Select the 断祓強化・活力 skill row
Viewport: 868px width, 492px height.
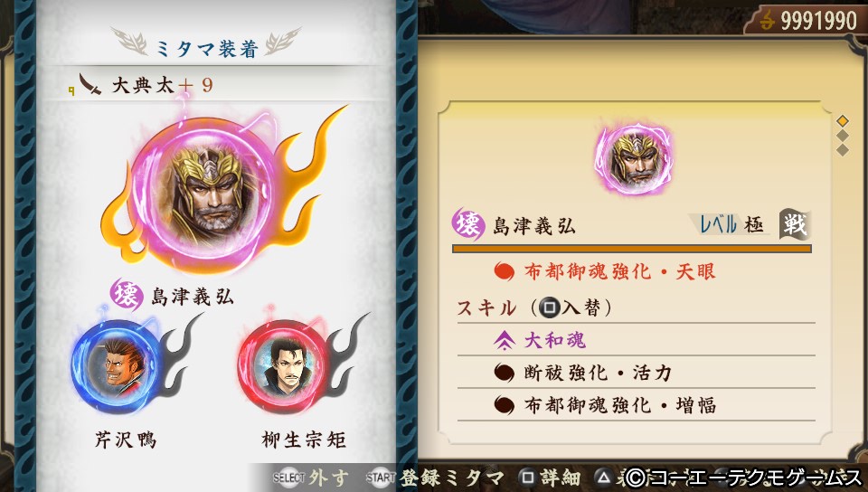click(x=636, y=372)
